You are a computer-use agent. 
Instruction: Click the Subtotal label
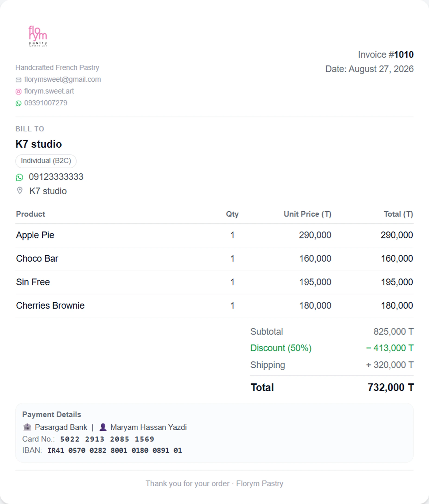pyautogui.click(x=267, y=332)
